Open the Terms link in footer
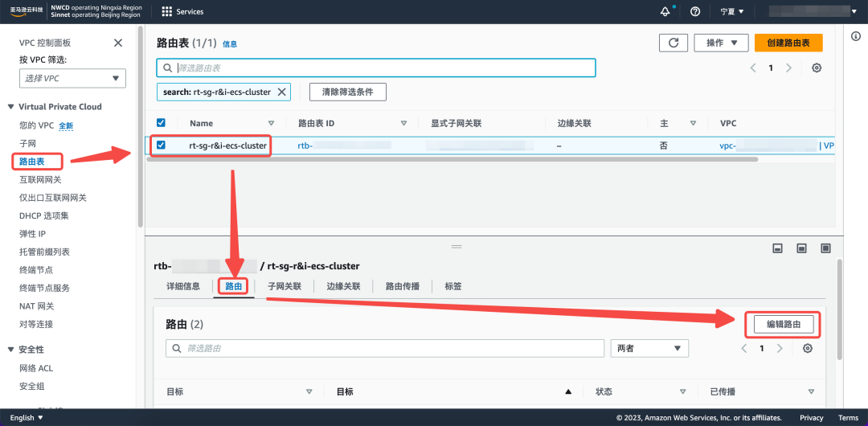This screenshot has height=426, width=868. coord(848,418)
